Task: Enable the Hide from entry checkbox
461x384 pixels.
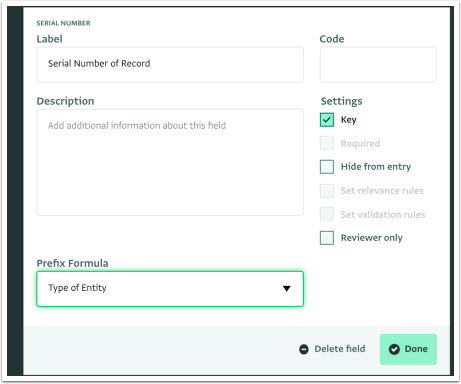Action: point(327,167)
